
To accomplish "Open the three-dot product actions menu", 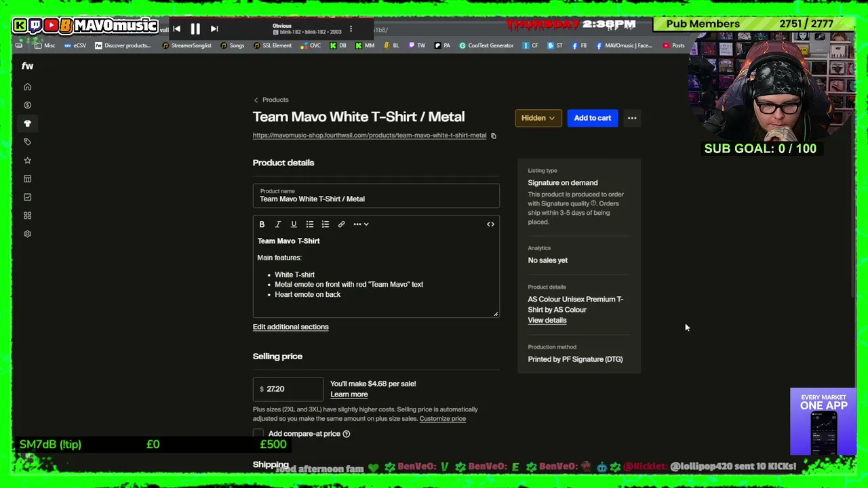I will (x=632, y=118).
